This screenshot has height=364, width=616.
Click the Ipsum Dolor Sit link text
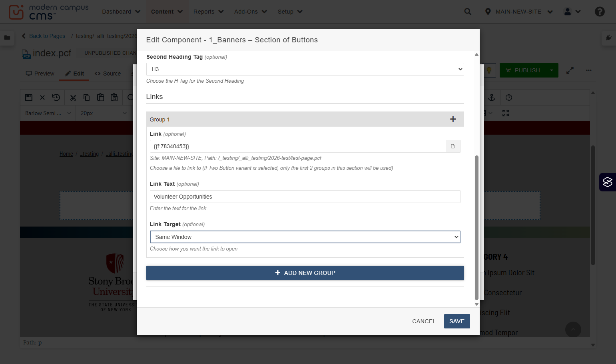(510, 273)
